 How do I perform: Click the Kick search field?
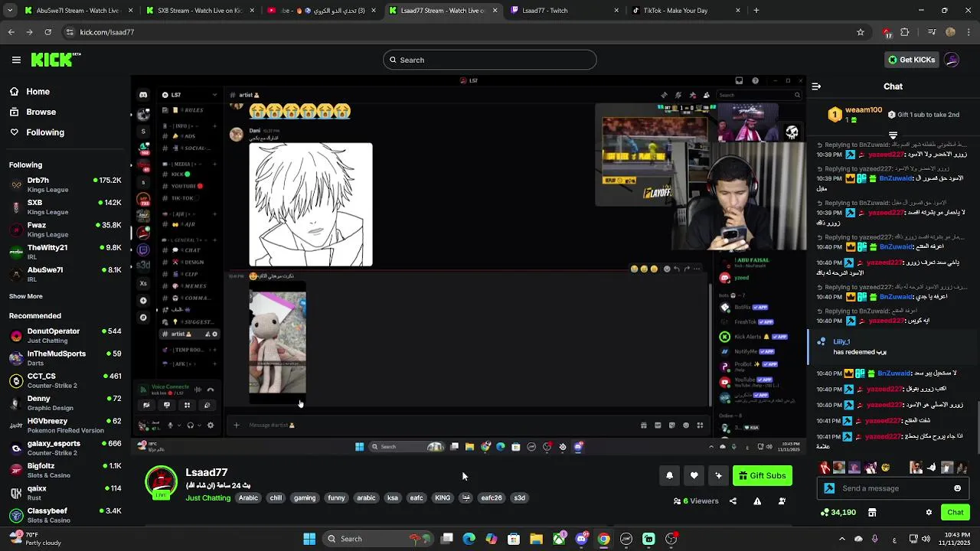[490, 60]
